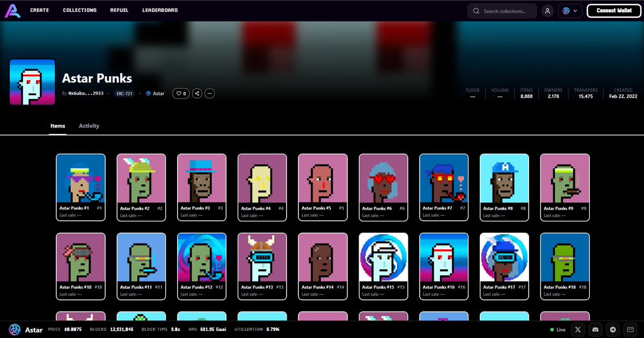Open Astar Punks #6 card

pos(383,188)
